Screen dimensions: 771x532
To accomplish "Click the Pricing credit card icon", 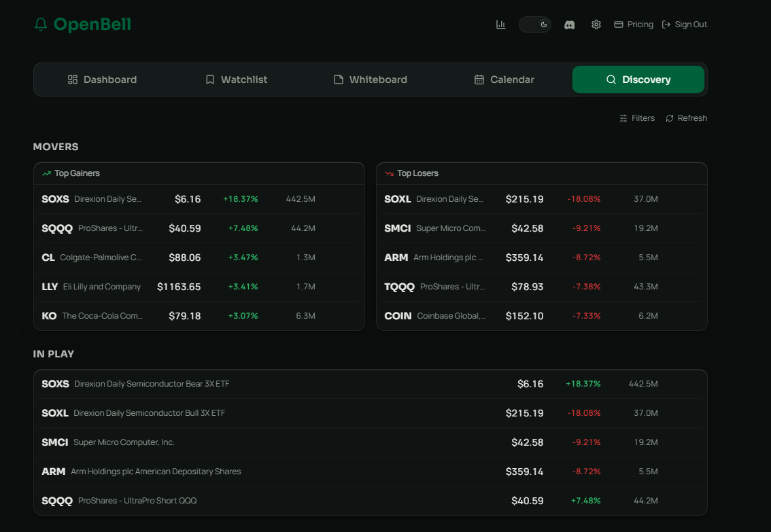I will (619, 24).
